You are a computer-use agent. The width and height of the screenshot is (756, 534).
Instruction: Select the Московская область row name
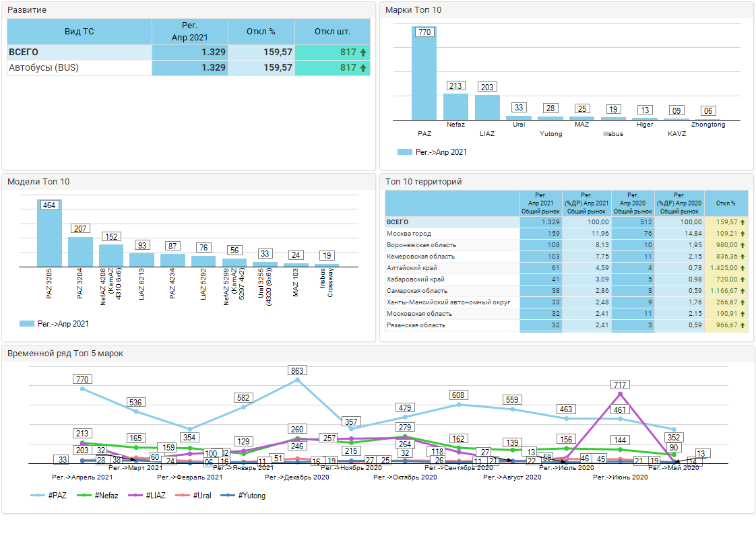pyautogui.click(x=419, y=314)
